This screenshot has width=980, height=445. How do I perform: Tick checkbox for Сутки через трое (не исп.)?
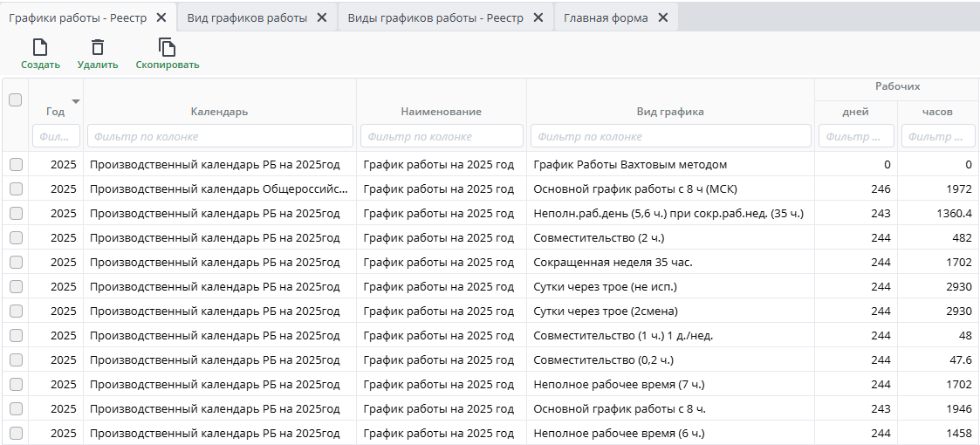[16, 286]
